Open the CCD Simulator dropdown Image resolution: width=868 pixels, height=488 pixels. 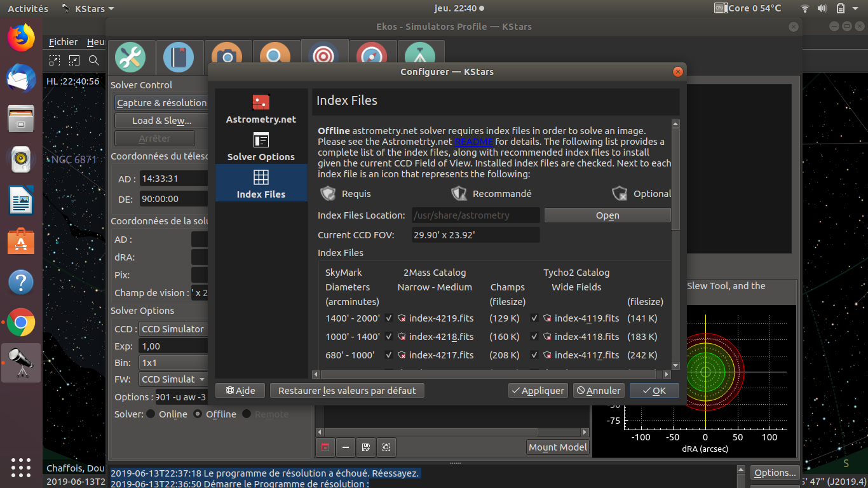pos(173,329)
